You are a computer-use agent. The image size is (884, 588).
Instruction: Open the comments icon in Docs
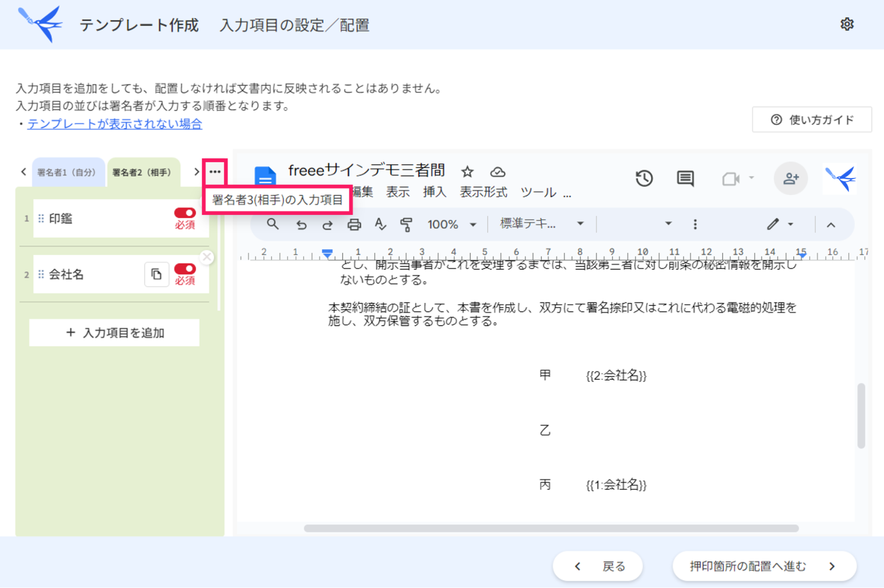685,178
